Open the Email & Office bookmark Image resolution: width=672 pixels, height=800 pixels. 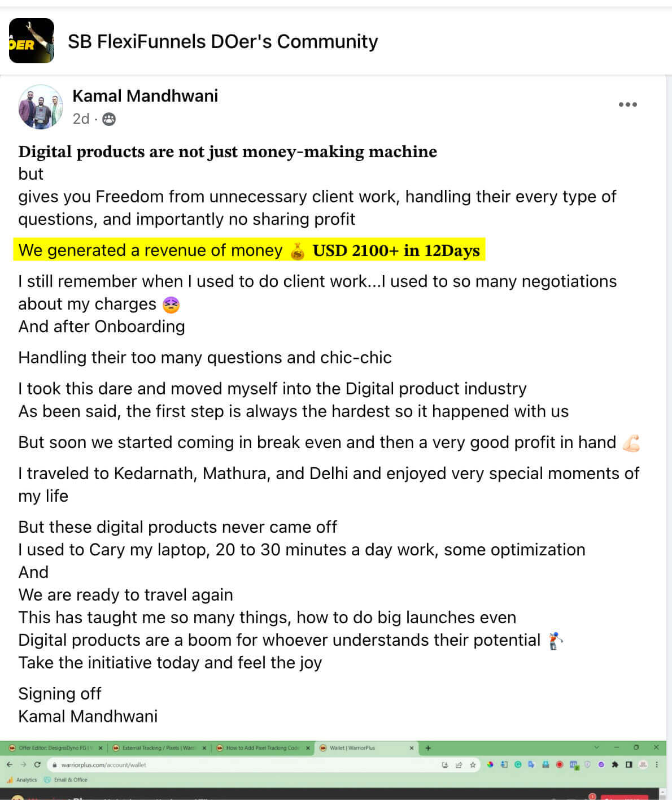67,780
